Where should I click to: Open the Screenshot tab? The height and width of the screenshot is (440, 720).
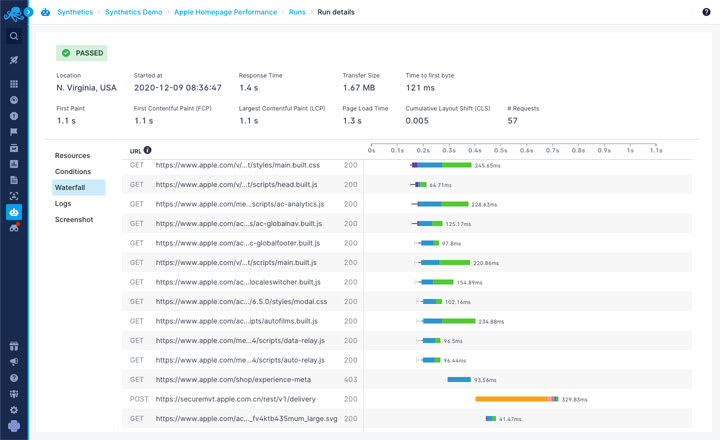tap(74, 220)
